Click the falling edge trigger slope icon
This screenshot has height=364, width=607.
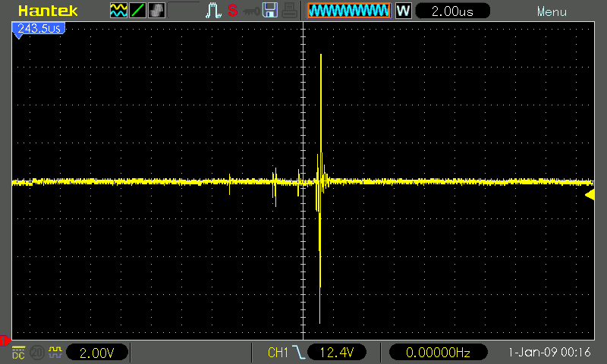[298, 353]
